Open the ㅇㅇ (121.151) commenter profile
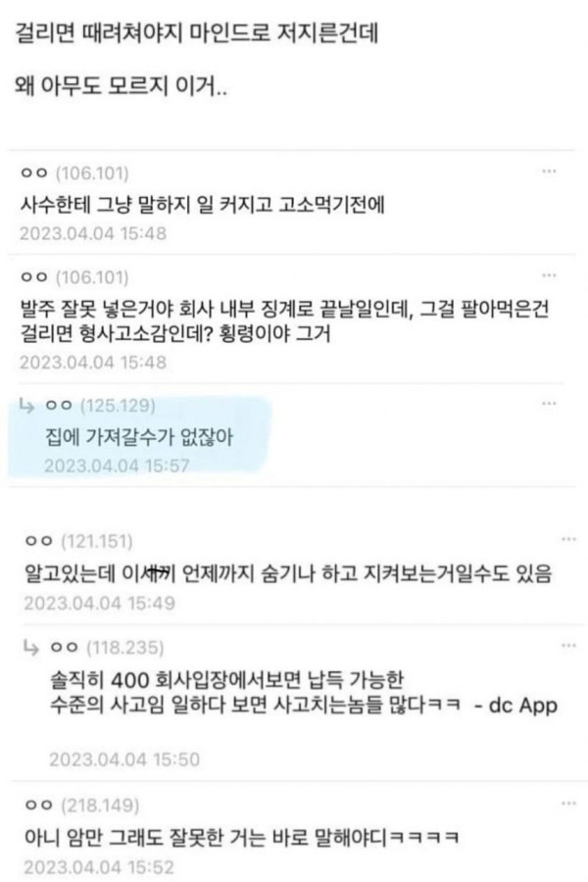 78,541
